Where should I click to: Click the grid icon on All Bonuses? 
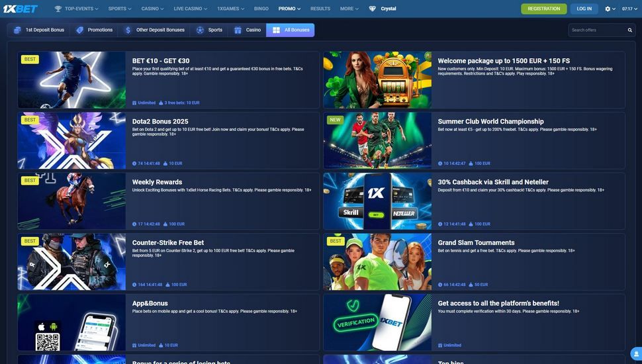tap(277, 30)
